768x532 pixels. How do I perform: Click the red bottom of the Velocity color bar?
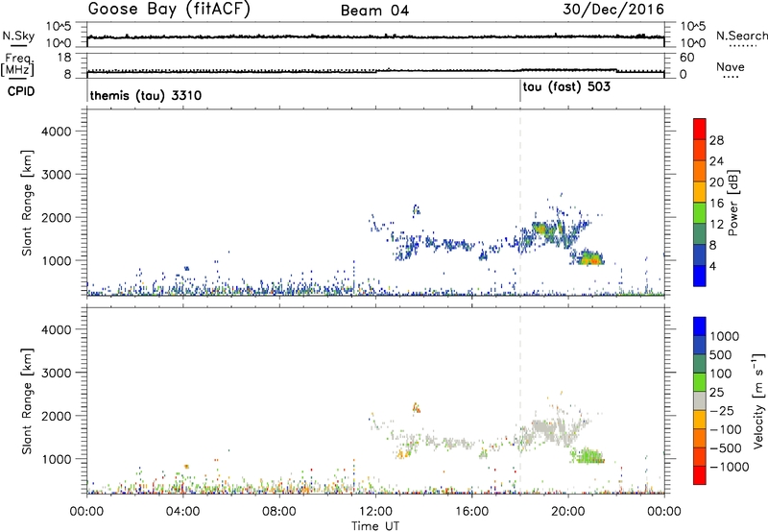point(700,475)
